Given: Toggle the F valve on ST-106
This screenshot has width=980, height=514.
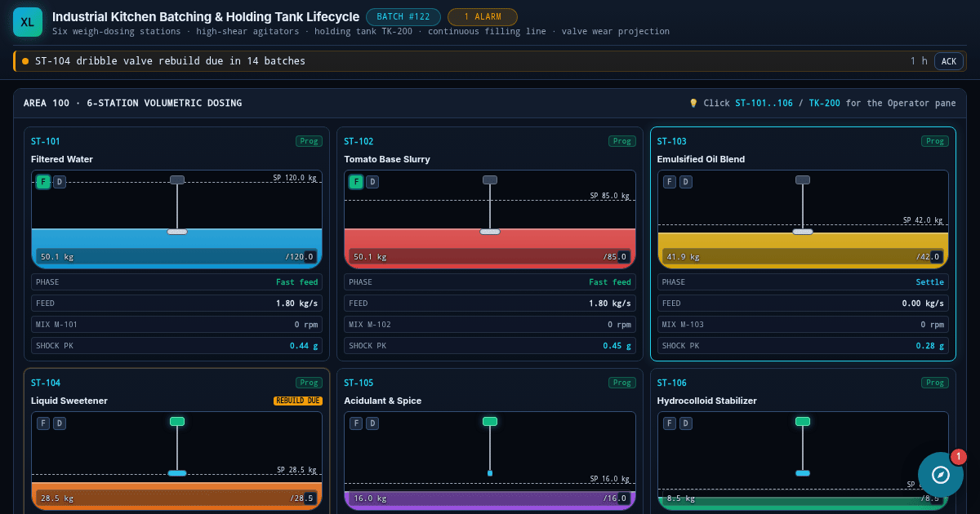Looking at the screenshot, I should [x=670, y=423].
